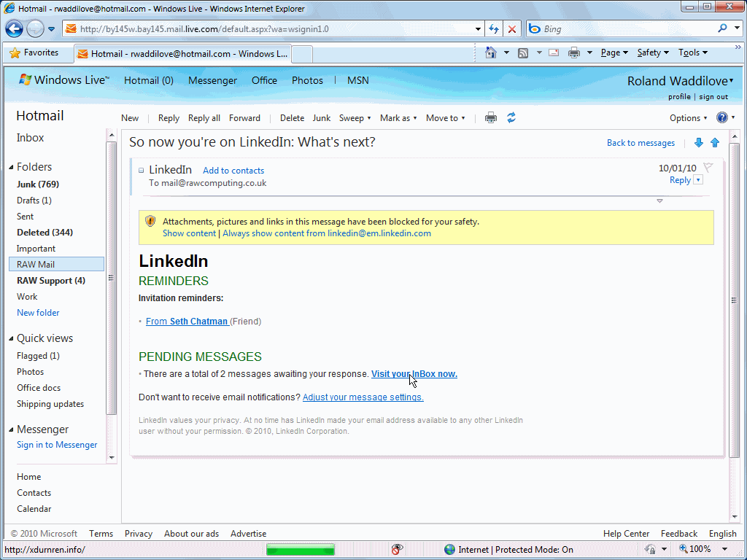Go to the next message with down arrow
This screenshot has width=747, height=560.
pos(699,143)
